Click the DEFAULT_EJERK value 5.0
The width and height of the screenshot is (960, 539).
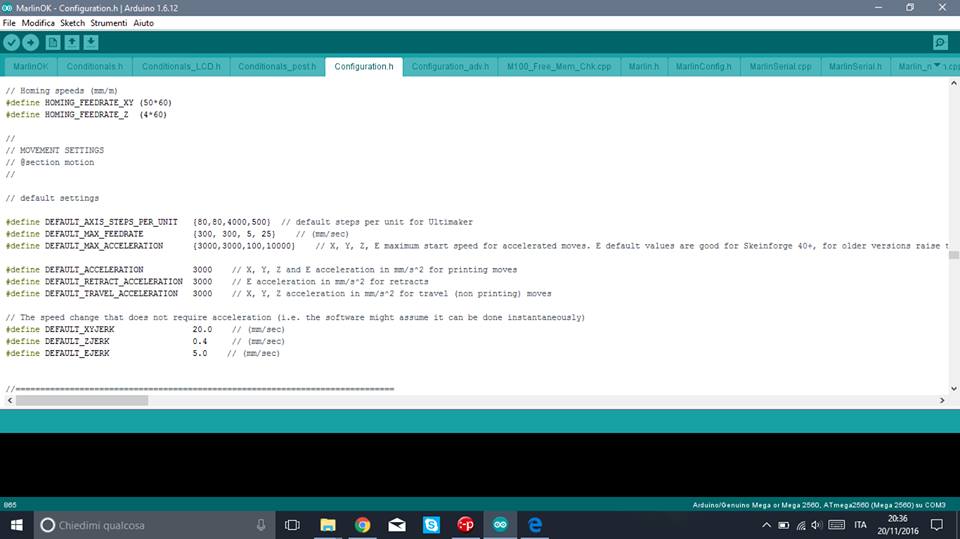tap(200, 353)
